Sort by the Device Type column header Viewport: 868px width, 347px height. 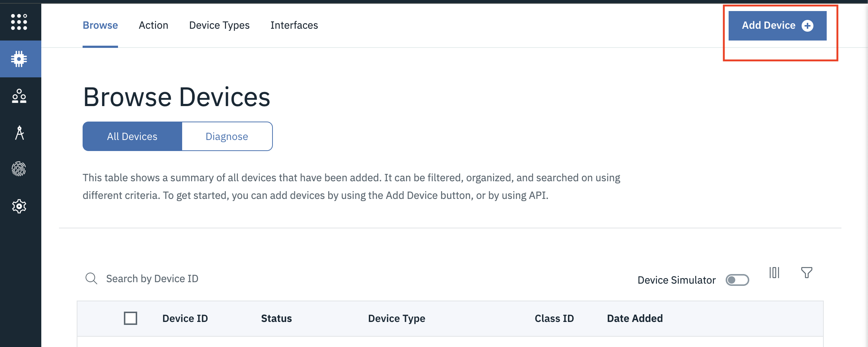tap(397, 318)
